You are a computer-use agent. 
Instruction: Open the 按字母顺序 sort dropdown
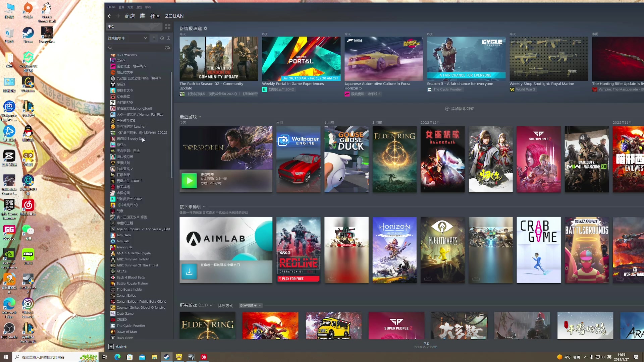[x=250, y=305]
